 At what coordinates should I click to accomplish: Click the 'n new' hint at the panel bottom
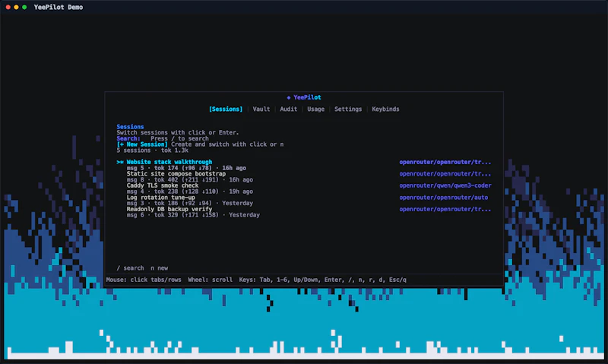tap(159, 267)
